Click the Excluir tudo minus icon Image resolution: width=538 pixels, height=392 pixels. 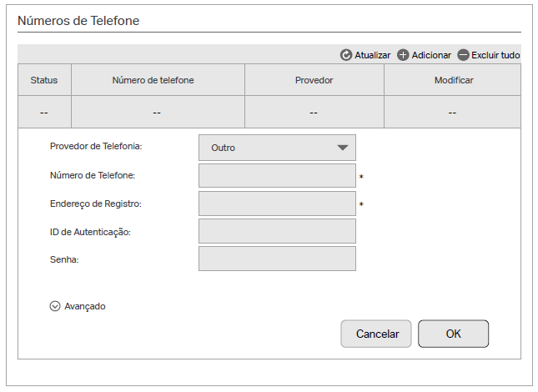coord(463,55)
